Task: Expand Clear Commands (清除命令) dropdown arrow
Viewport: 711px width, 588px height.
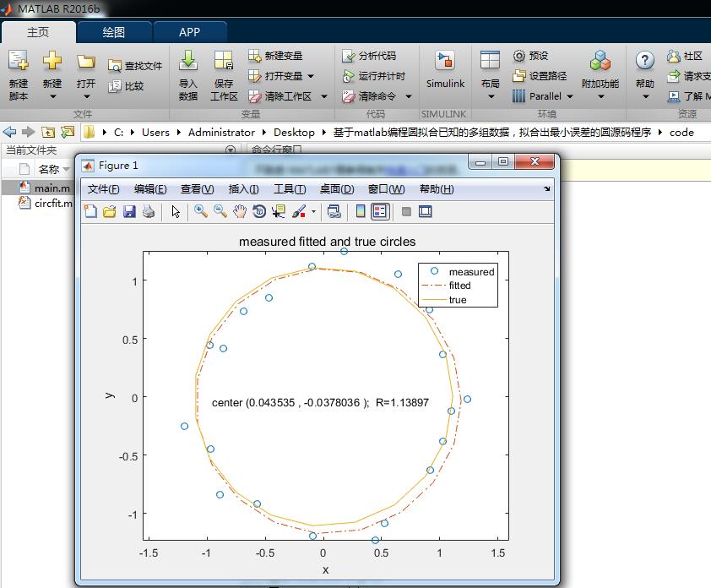Action: [x=409, y=96]
